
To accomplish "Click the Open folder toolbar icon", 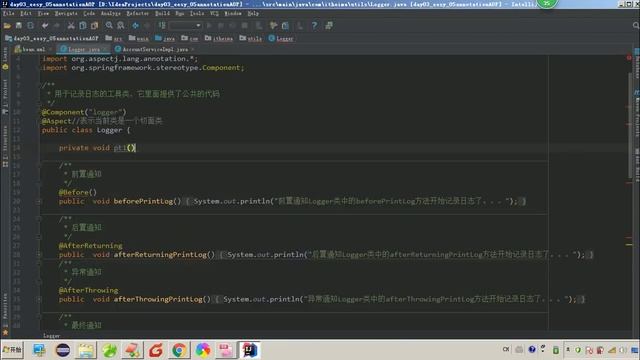I will (7, 25).
